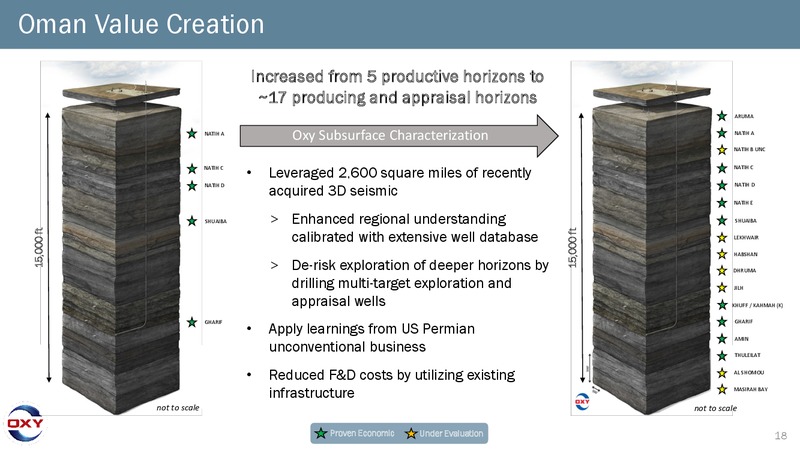Click 'De-risk exploration of deeper horizons' sub-bullet

tap(420, 283)
